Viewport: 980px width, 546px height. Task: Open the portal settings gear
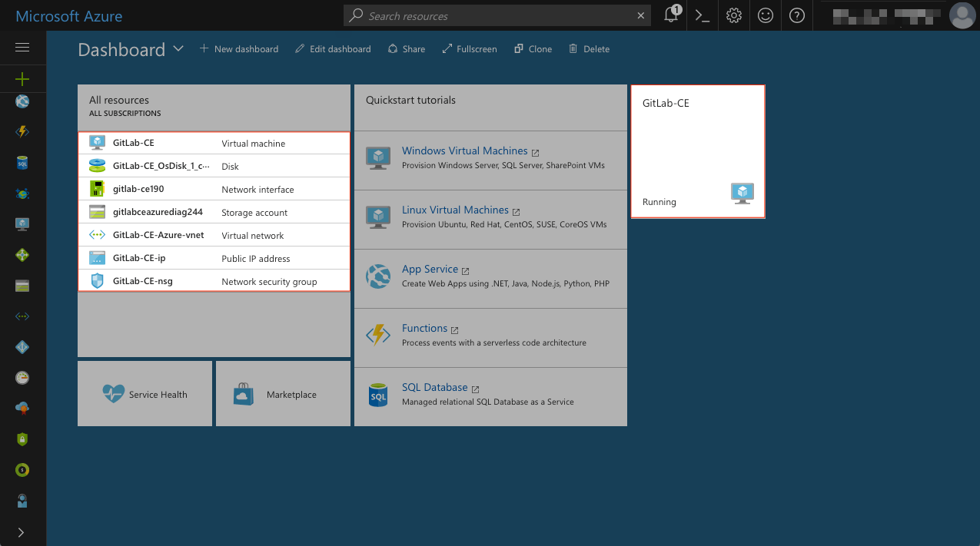coord(733,15)
